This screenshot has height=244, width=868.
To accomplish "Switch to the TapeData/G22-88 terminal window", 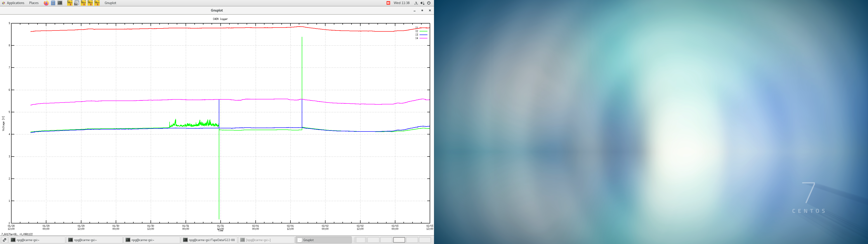I will 209,240.
